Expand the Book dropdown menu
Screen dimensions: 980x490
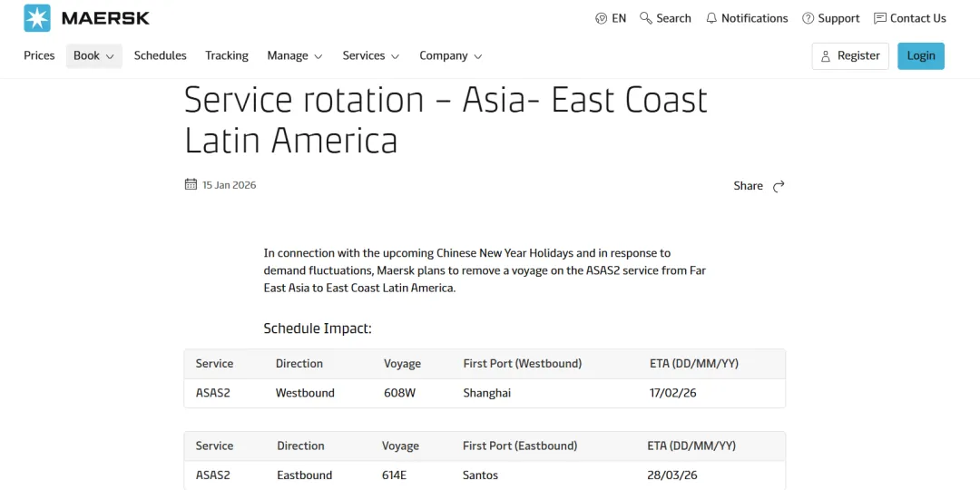pyautogui.click(x=93, y=56)
